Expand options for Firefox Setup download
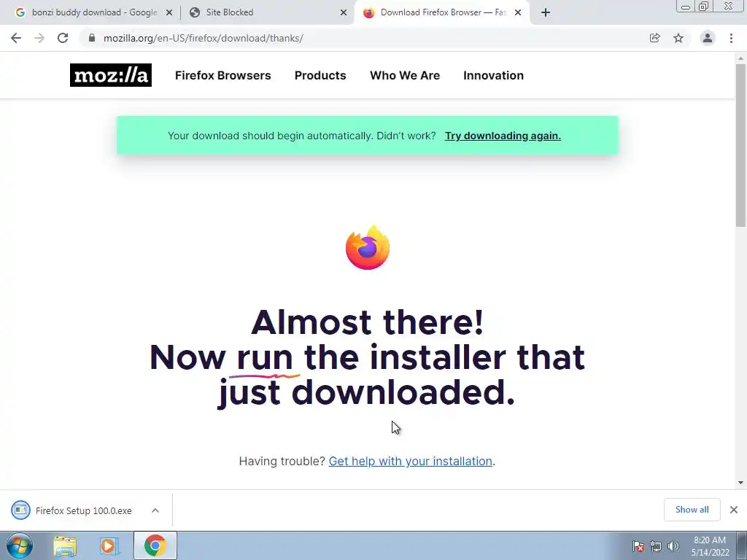 tap(155, 510)
